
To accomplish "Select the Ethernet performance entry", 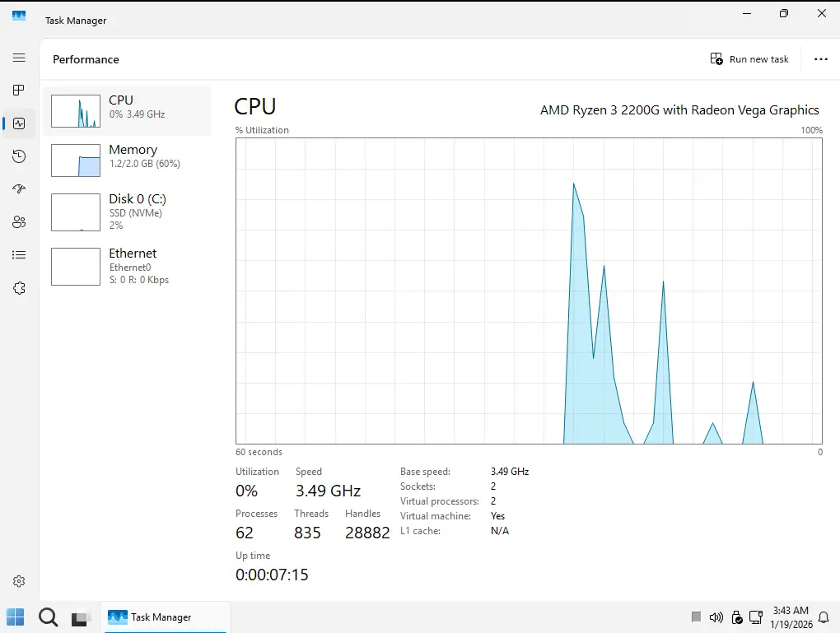I will click(127, 266).
